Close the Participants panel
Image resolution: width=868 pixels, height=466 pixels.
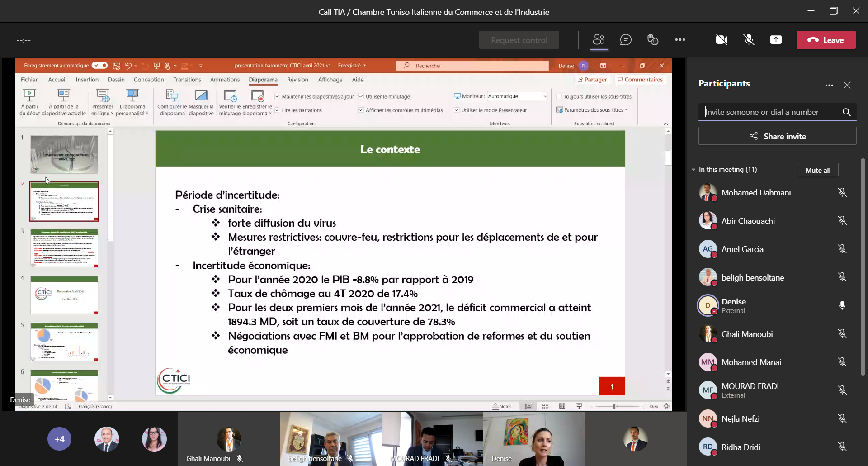click(847, 85)
